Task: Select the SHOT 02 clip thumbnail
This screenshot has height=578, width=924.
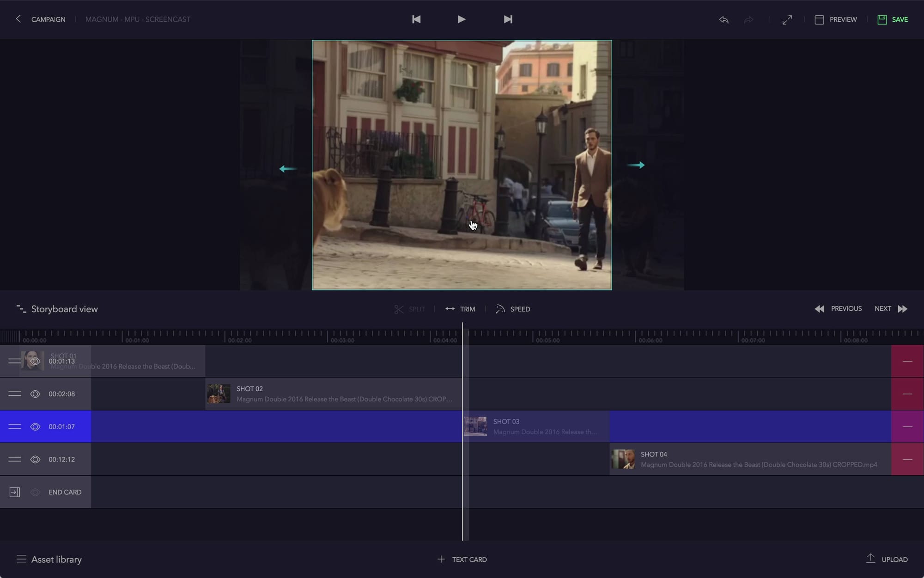Action: 219,394
